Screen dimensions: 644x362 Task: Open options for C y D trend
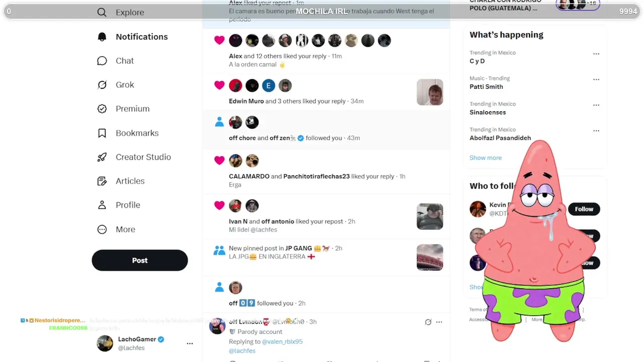tap(596, 54)
